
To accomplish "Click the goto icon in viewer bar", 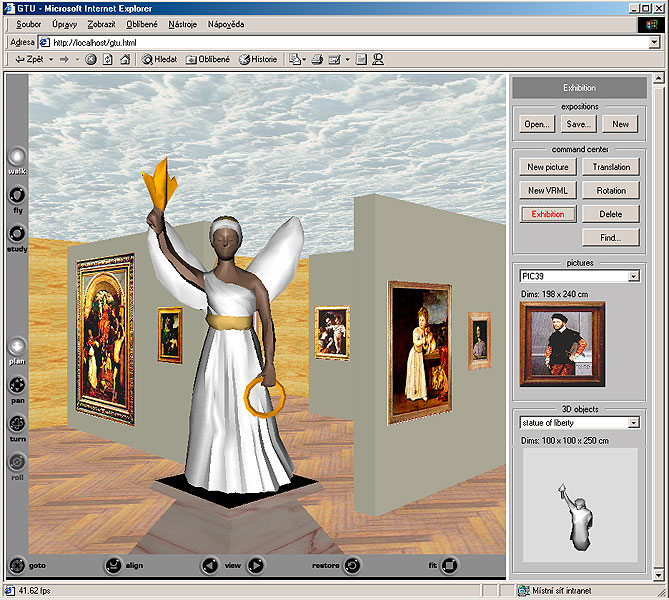I will tap(17, 565).
